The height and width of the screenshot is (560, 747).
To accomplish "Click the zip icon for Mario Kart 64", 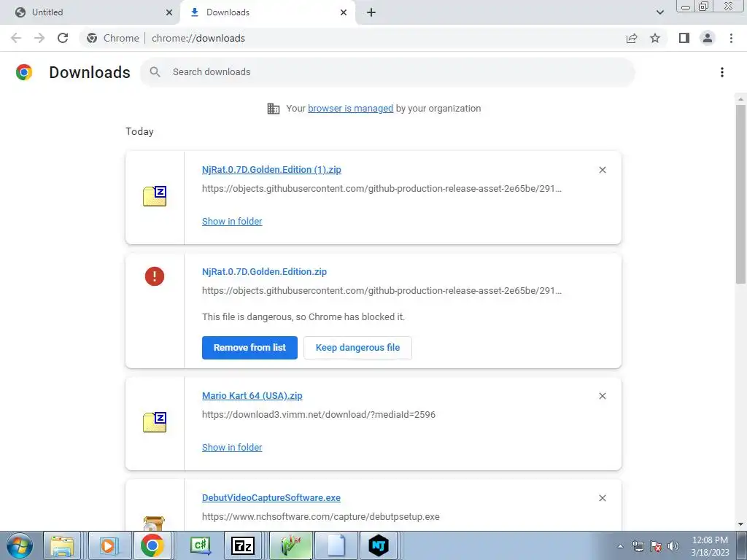I will click(155, 422).
